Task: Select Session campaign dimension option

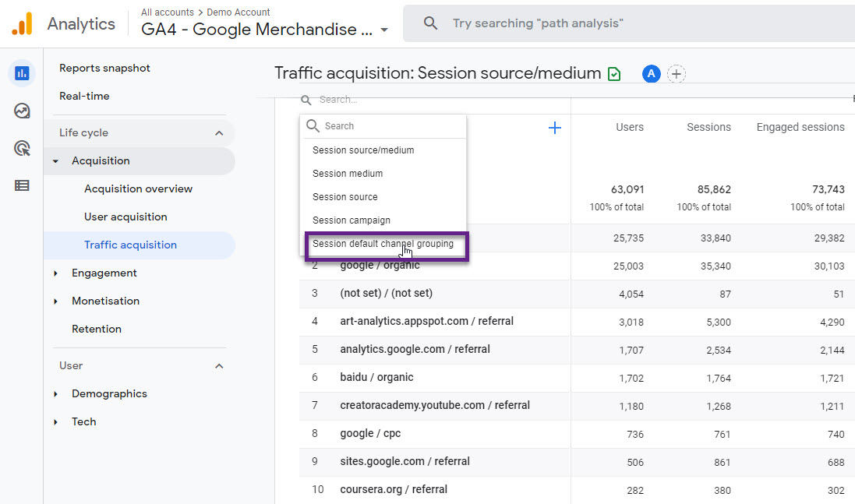Action: click(352, 220)
